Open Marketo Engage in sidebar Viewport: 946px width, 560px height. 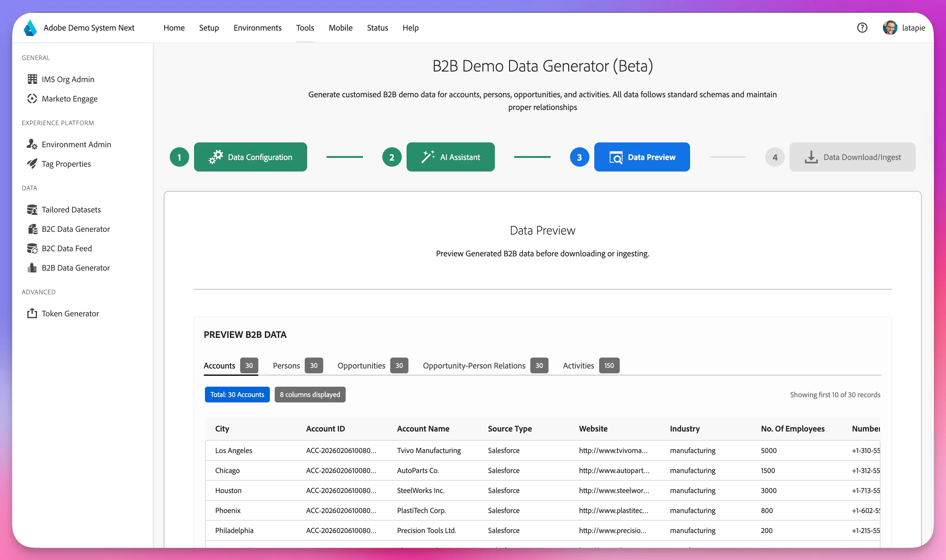click(69, 98)
